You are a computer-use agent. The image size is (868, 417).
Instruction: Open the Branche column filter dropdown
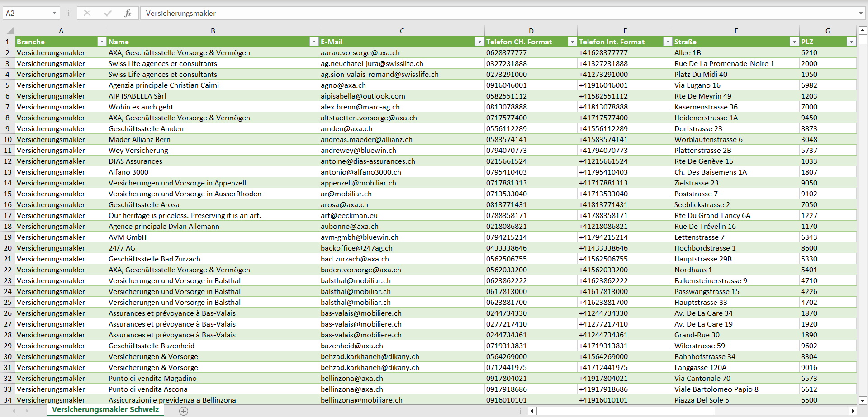tap(101, 42)
